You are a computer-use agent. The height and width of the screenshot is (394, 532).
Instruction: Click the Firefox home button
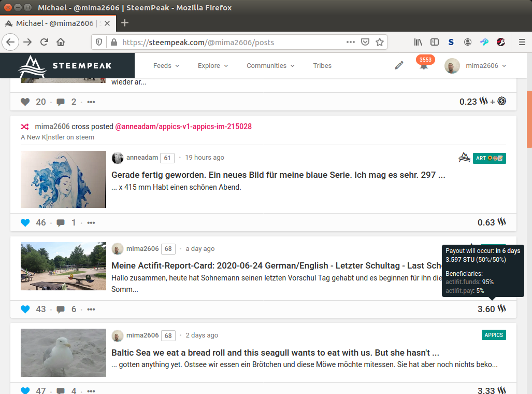point(61,43)
